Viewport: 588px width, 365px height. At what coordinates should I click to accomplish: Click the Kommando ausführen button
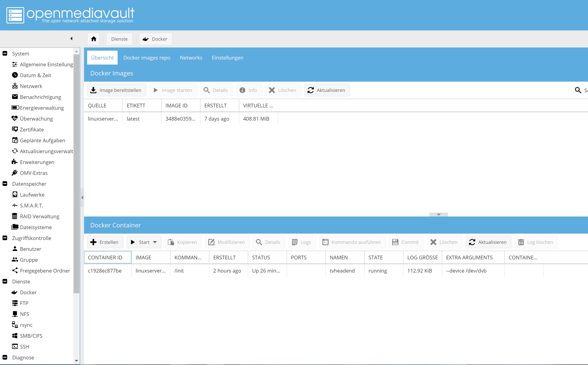[352, 242]
